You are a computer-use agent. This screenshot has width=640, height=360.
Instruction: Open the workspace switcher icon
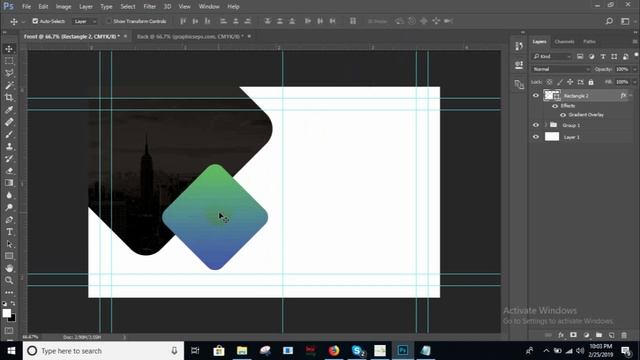(x=625, y=21)
